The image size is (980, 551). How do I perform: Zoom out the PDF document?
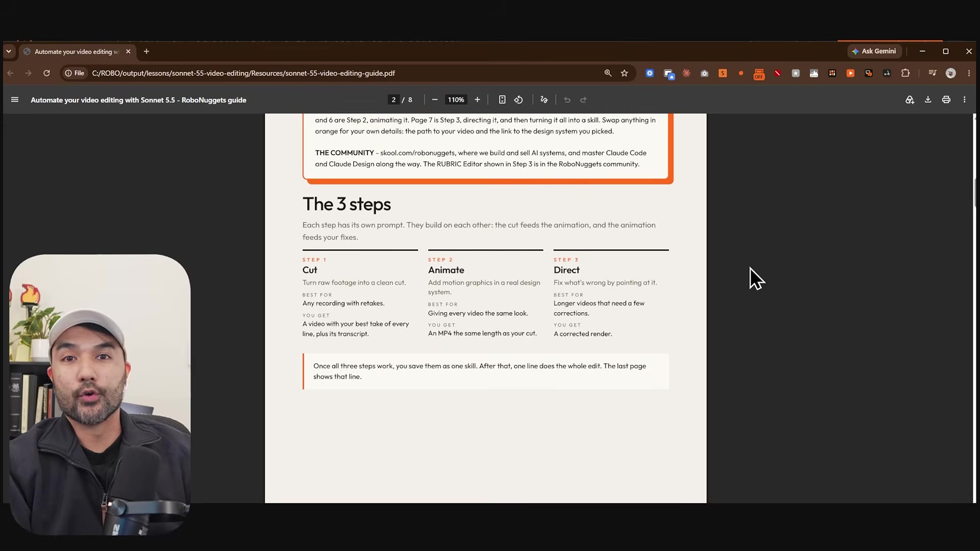coord(434,99)
